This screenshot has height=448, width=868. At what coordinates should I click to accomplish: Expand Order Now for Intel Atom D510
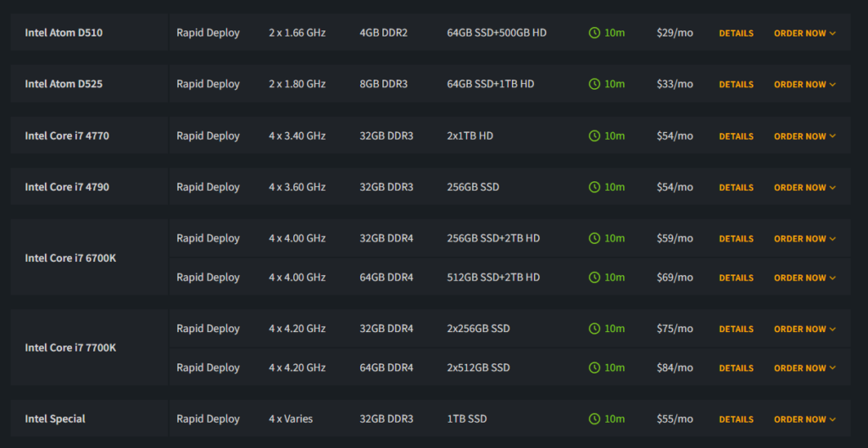pyautogui.click(x=804, y=34)
